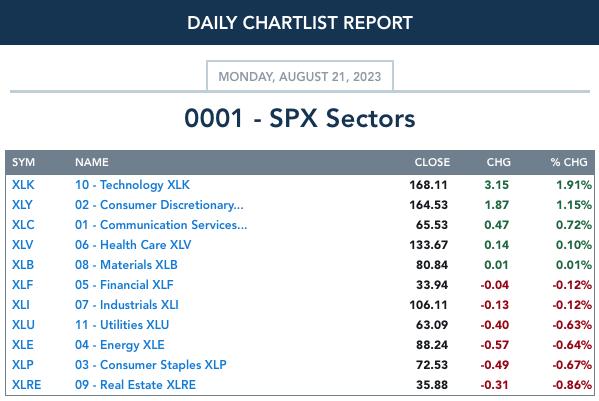Open 11 - Utilities XLU link
This screenshot has width=599, height=401.
122,325
